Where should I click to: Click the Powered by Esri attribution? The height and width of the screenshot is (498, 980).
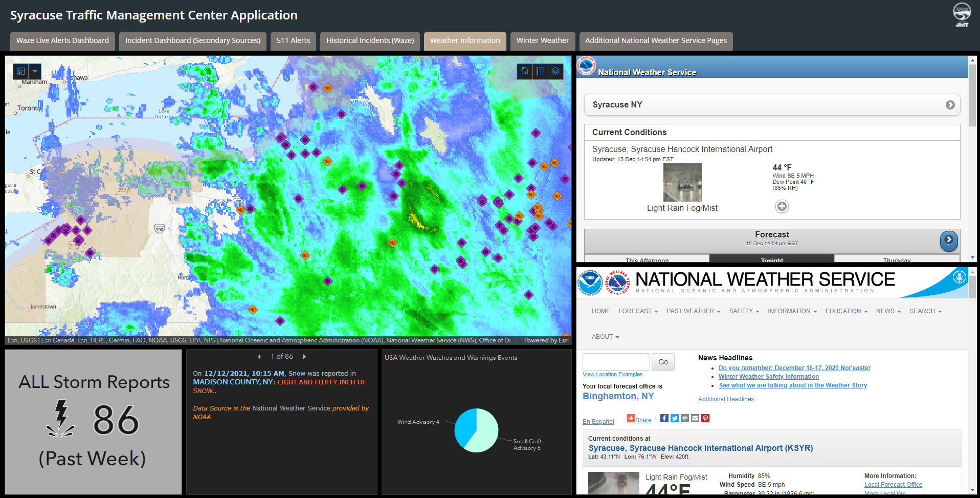pyautogui.click(x=546, y=340)
